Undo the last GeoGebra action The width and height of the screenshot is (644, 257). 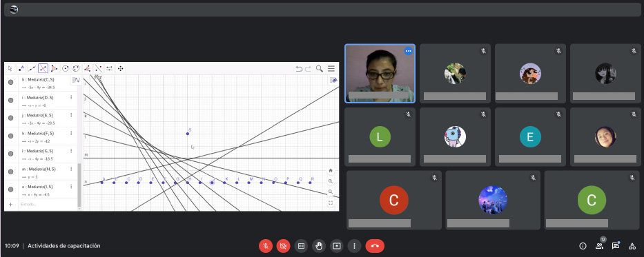click(299, 69)
